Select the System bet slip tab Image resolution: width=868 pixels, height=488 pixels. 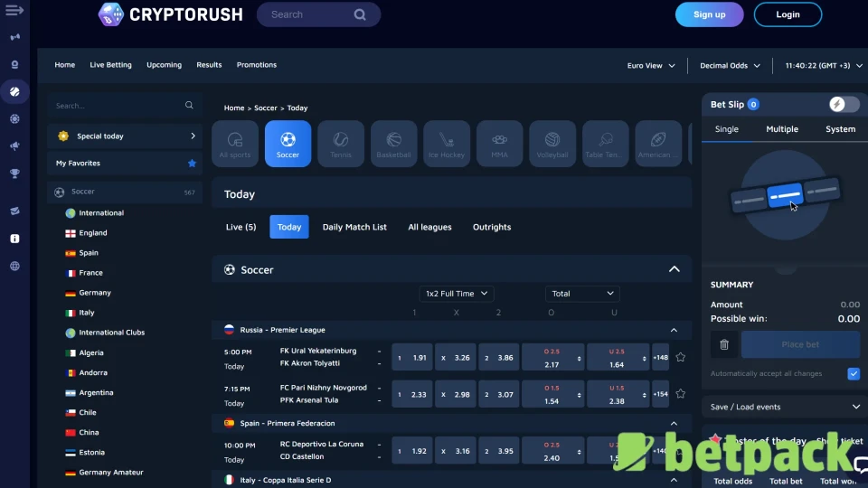pos(840,129)
